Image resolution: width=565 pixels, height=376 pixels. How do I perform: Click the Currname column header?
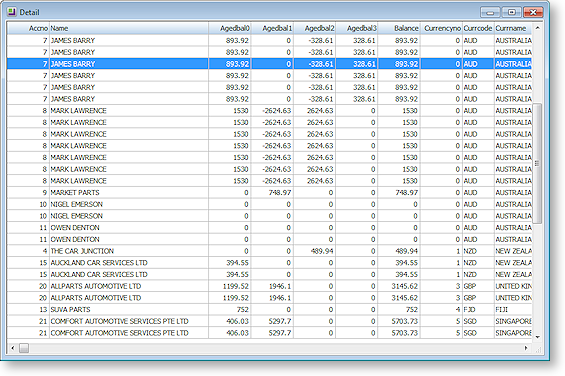(x=513, y=28)
